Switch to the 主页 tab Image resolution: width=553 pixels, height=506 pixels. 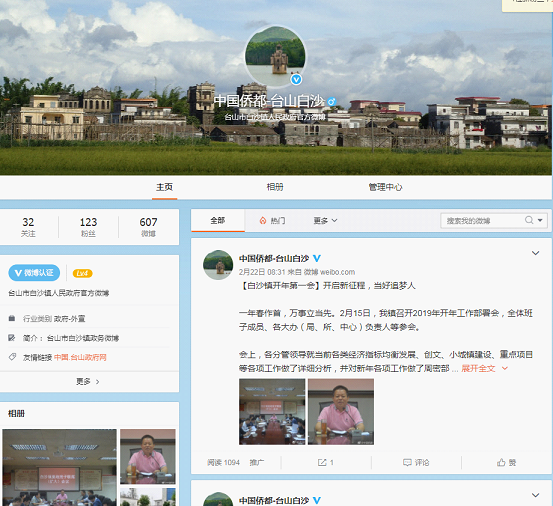(x=164, y=187)
